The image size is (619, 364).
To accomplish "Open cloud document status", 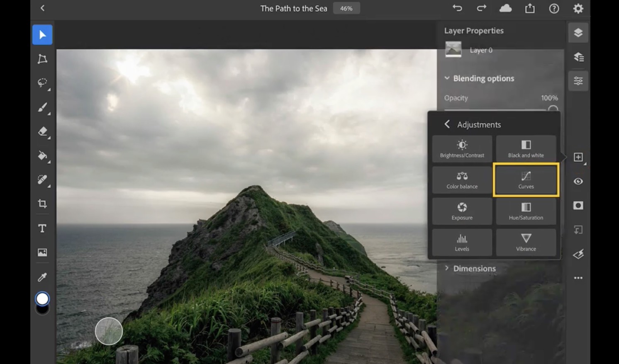I will (505, 8).
